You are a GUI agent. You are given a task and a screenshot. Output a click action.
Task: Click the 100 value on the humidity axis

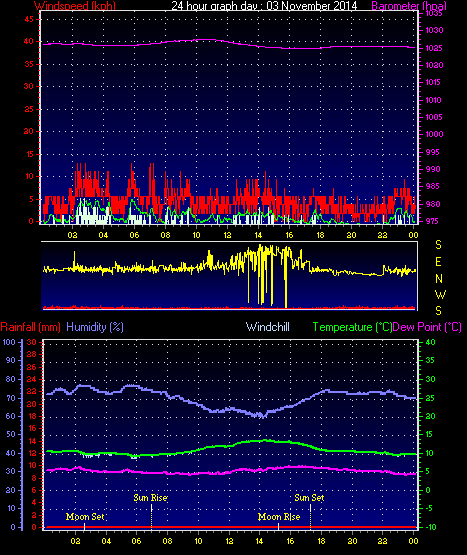click(9, 342)
